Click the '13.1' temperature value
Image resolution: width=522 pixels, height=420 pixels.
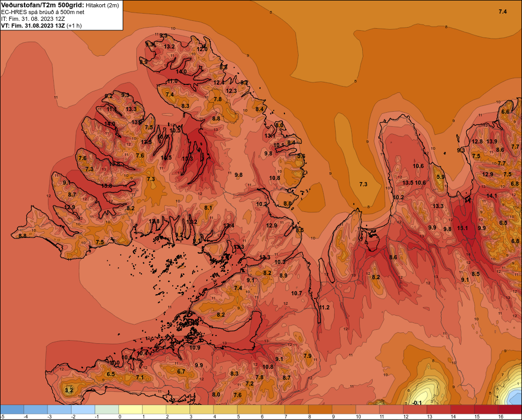pyautogui.click(x=270, y=136)
